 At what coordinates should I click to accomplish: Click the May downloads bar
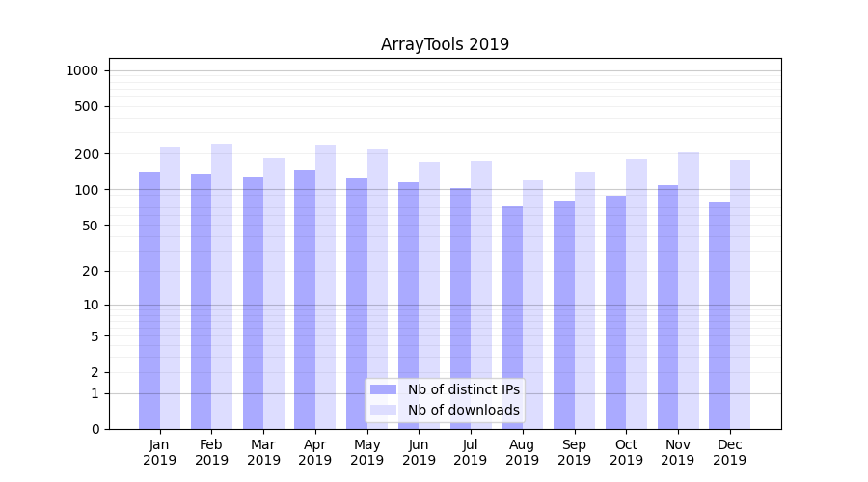(377, 289)
